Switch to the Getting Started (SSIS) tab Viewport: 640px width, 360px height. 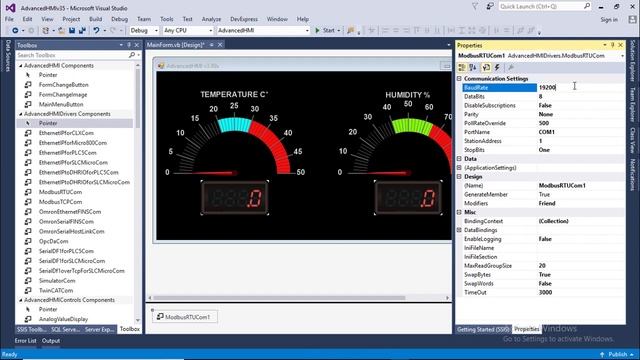(x=483, y=329)
